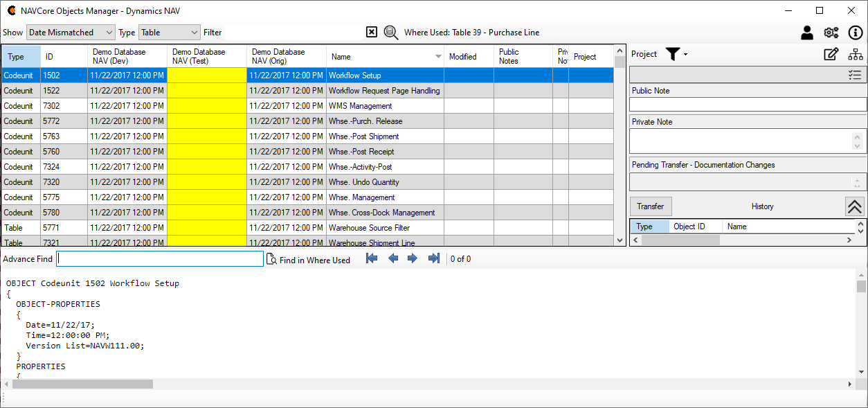Click the Where Used database search icon
This screenshot has width=868, height=408.
coord(391,32)
